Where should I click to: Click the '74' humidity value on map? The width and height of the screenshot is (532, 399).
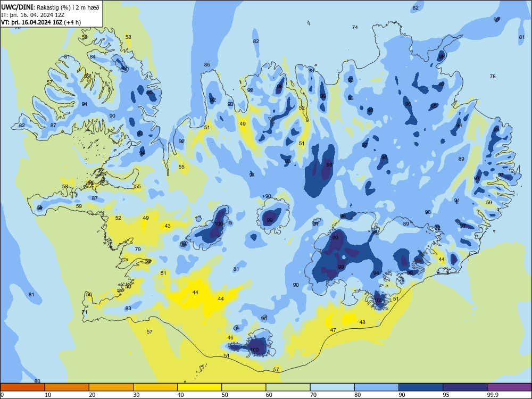355,28
